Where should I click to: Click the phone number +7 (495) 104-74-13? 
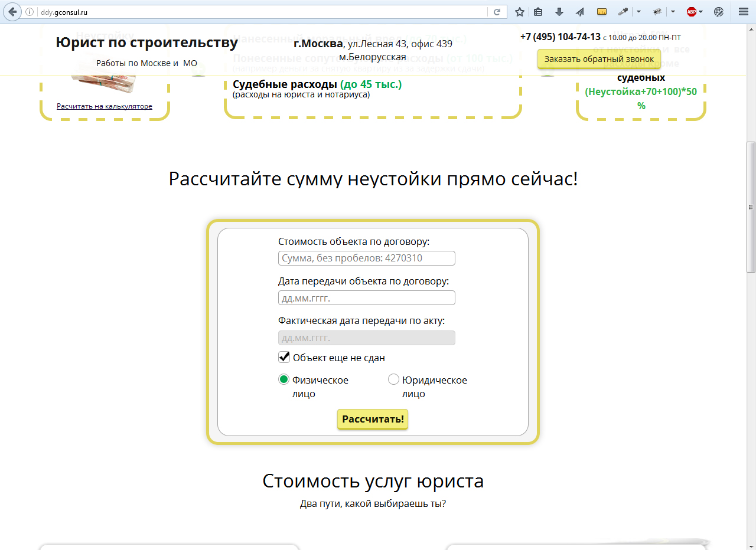[560, 37]
